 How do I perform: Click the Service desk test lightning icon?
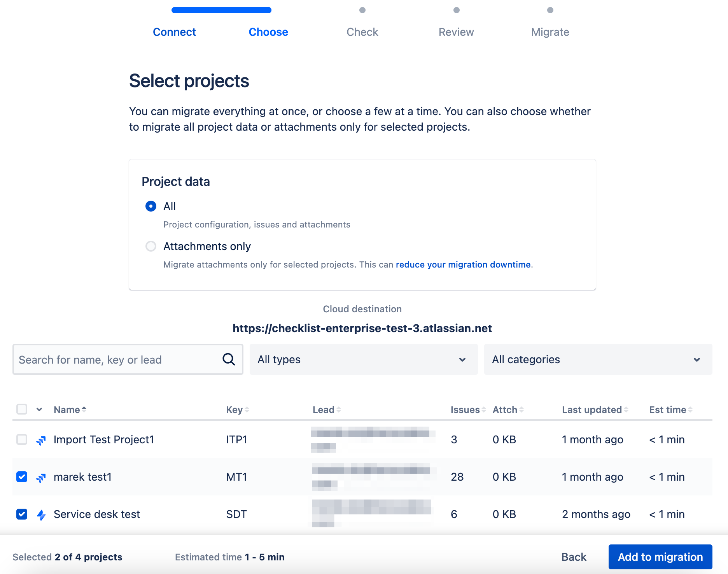[x=41, y=515]
